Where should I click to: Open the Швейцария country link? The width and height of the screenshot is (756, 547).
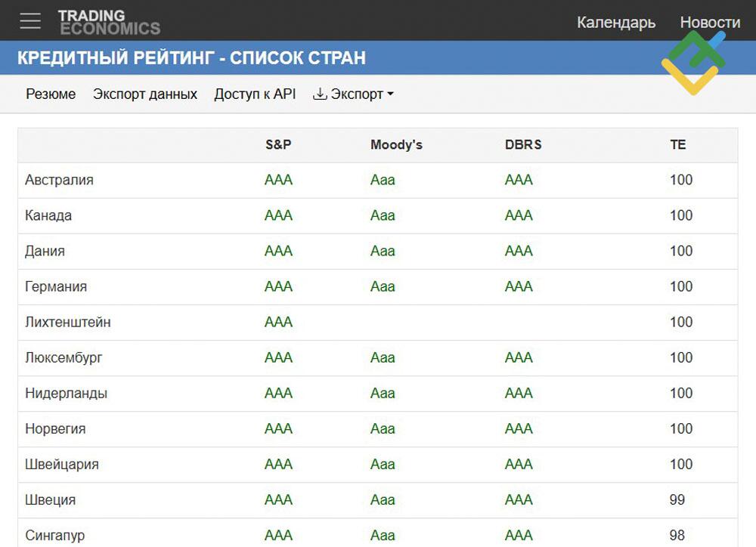click(62, 465)
